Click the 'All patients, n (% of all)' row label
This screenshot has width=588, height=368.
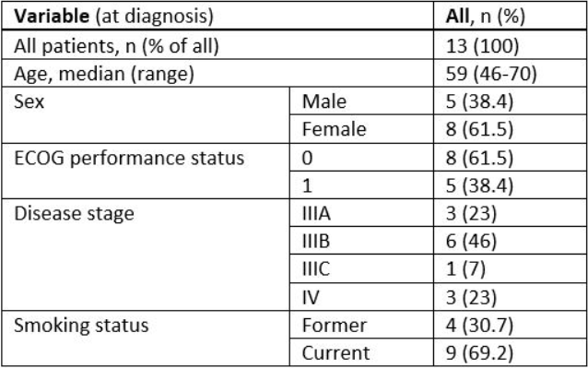[218, 44]
